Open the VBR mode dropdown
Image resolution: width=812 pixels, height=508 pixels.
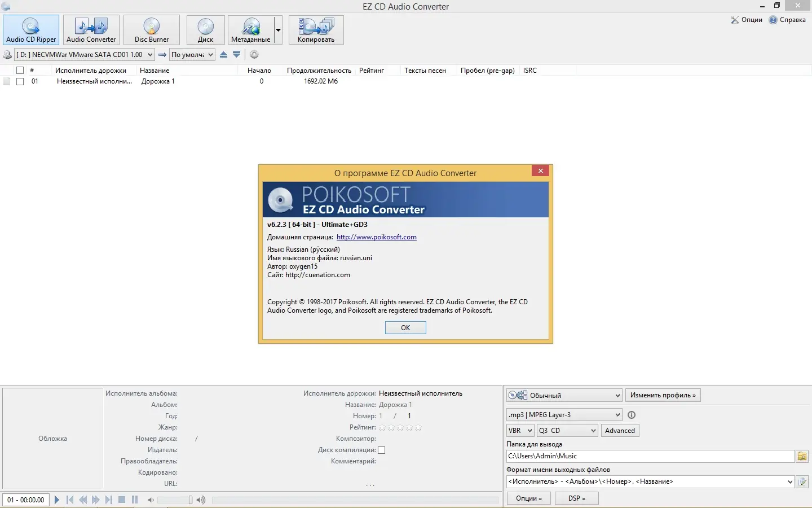[x=520, y=431]
